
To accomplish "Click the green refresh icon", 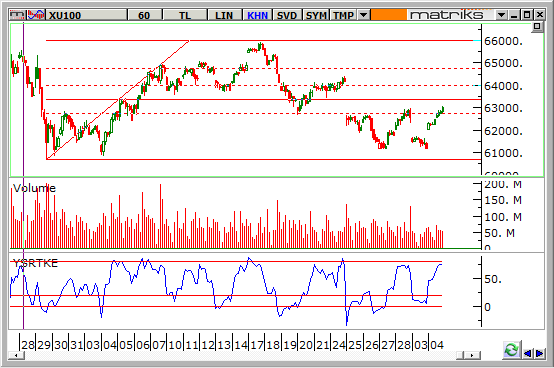I will (511, 350).
